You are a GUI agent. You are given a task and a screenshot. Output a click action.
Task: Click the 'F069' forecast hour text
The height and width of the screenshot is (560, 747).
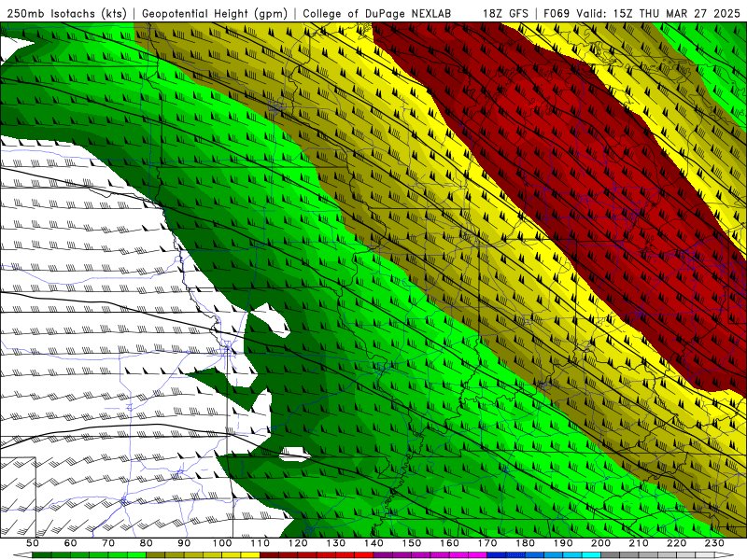pyautogui.click(x=557, y=13)
